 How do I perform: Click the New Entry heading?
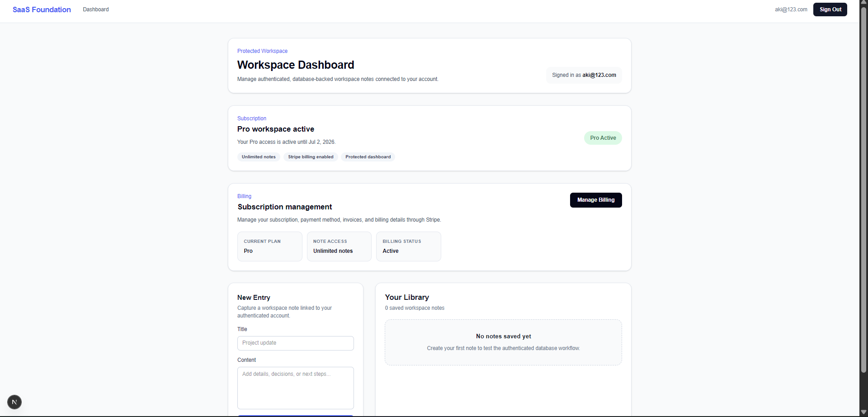coord(254,298)
